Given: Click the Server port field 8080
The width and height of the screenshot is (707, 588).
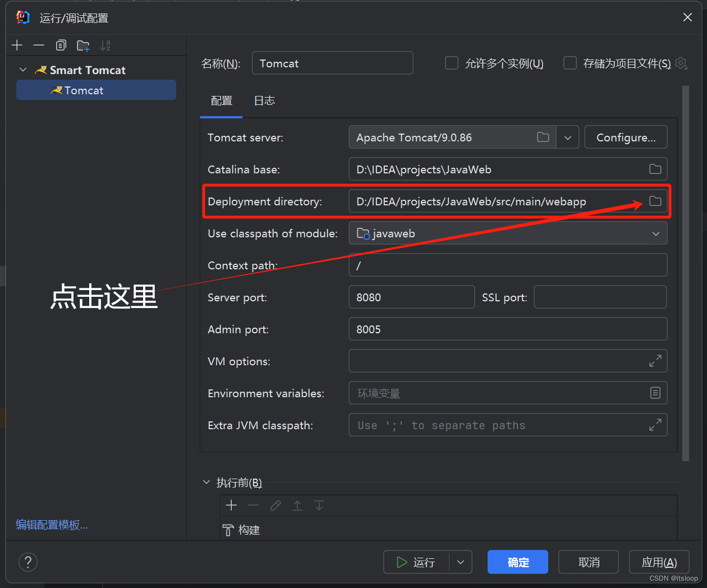Looking at the screenshot, I should pos(412,297).
